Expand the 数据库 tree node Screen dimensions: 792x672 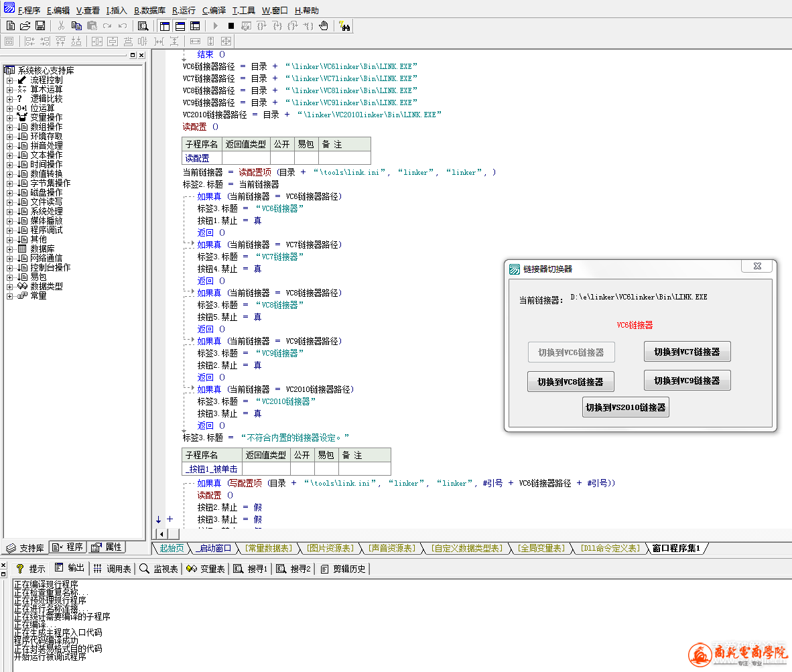(9, 249)
